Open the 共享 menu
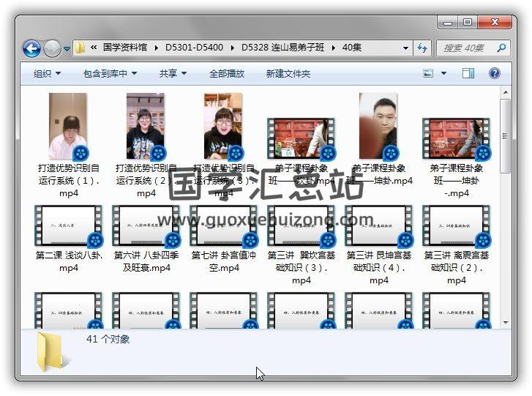532x396 pixels. click(x=173, y=73)
